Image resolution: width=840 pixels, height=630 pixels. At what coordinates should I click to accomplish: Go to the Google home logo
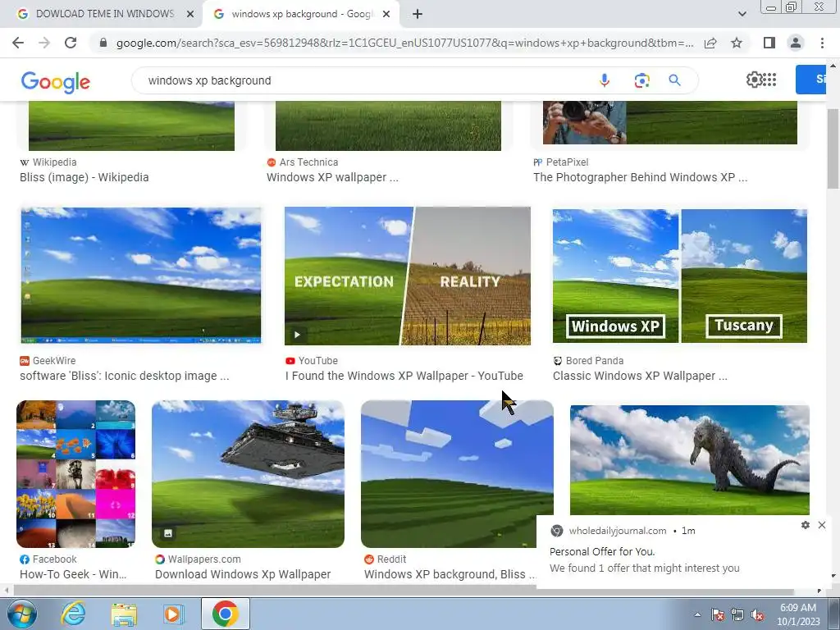56,82
